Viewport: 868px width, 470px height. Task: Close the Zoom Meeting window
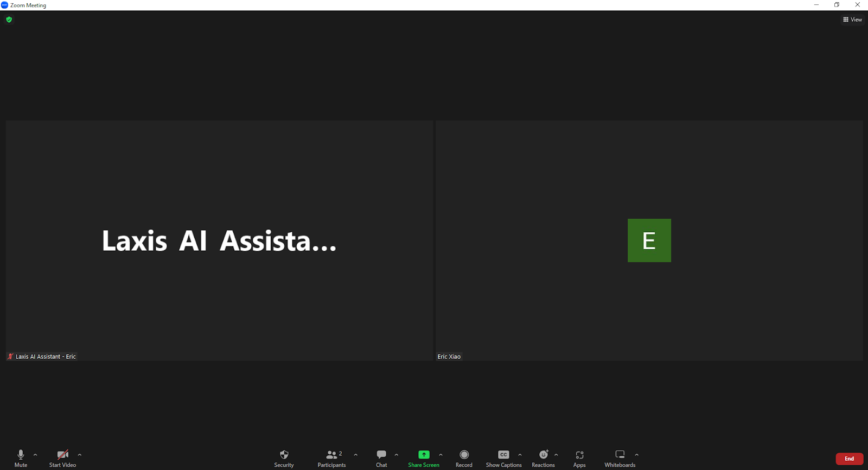pos(858,5)
